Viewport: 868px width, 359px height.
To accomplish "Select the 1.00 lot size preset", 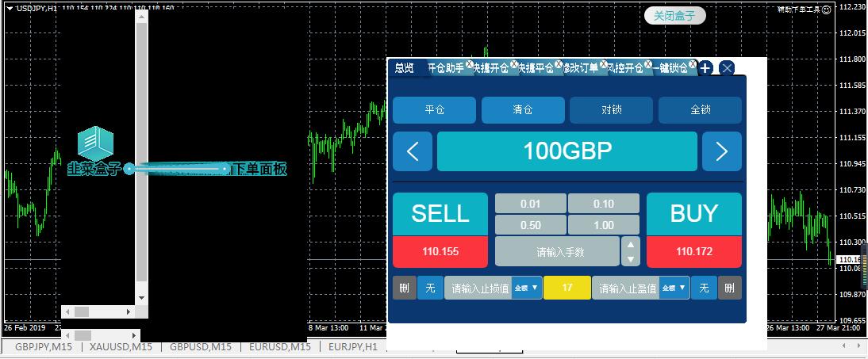I will pos(603,225).
